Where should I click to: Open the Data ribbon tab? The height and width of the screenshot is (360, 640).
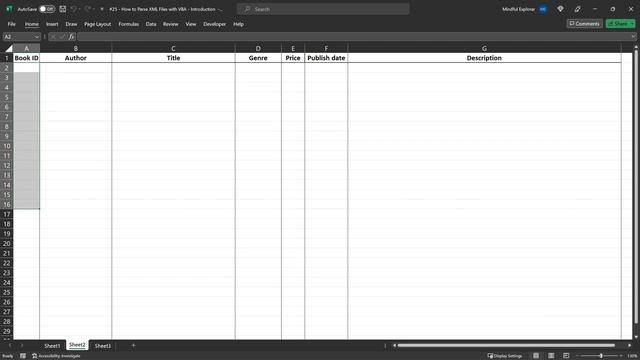point(151,24)
